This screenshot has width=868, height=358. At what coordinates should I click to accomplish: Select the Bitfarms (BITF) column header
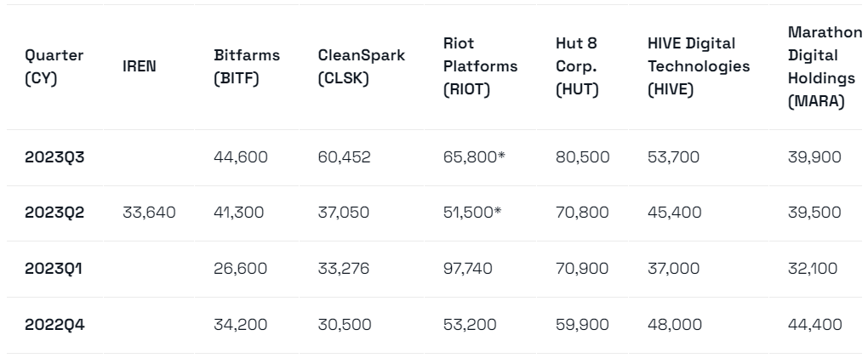pyautogui.click(x=247, y=66)
